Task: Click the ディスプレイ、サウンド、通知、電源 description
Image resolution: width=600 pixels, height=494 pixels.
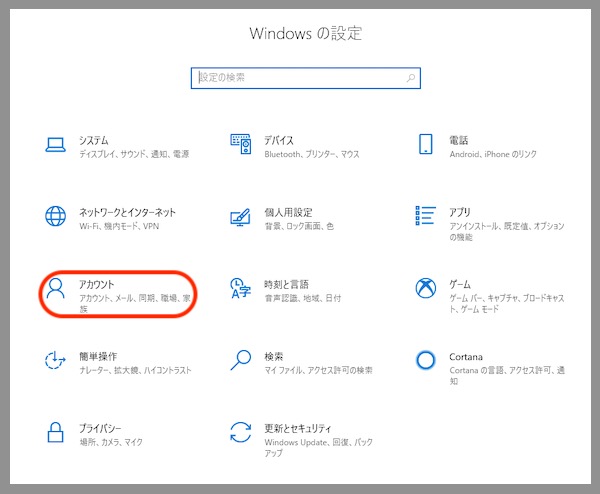Action: (134, 154)
